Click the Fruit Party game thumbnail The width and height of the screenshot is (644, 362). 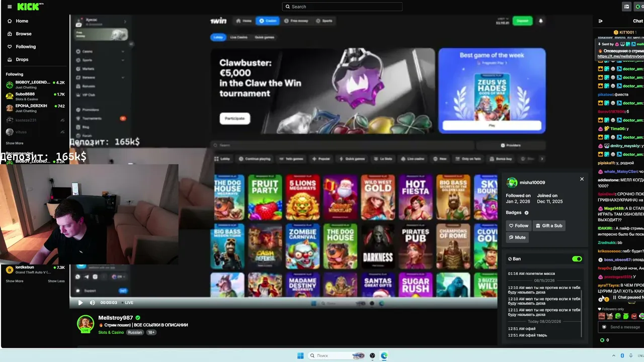coord(265,197)
